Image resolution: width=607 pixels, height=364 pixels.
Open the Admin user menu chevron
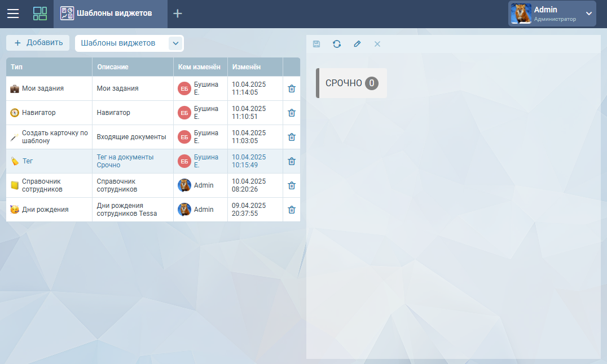589,14
